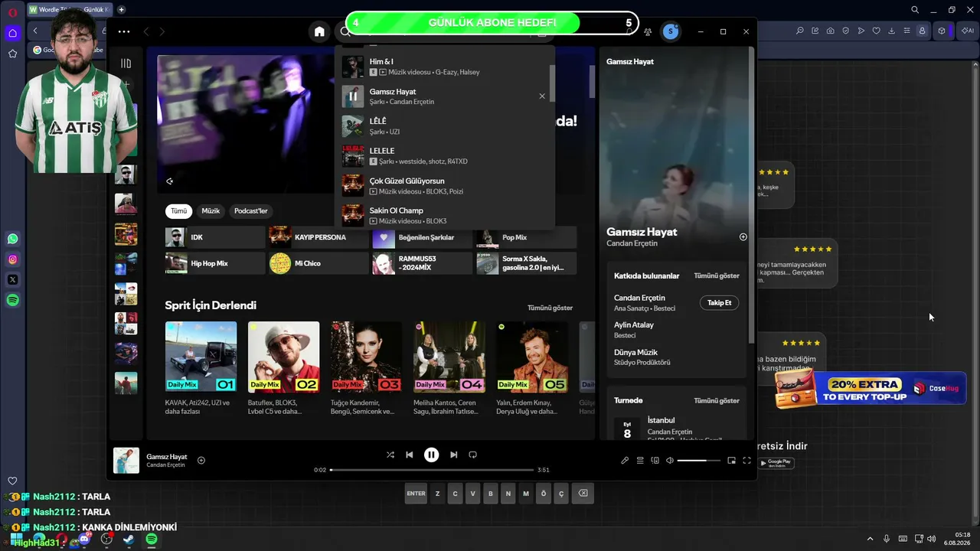Open Opera downloads icon
Image resolution: width=980 pixels, height=551 pixels.
tap(891, 31)
